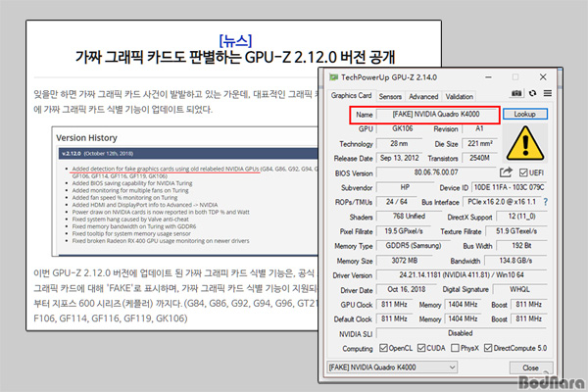Switch to the Validation tab
The width and height of the screenshot is (588, 392).
click(459, 96)
